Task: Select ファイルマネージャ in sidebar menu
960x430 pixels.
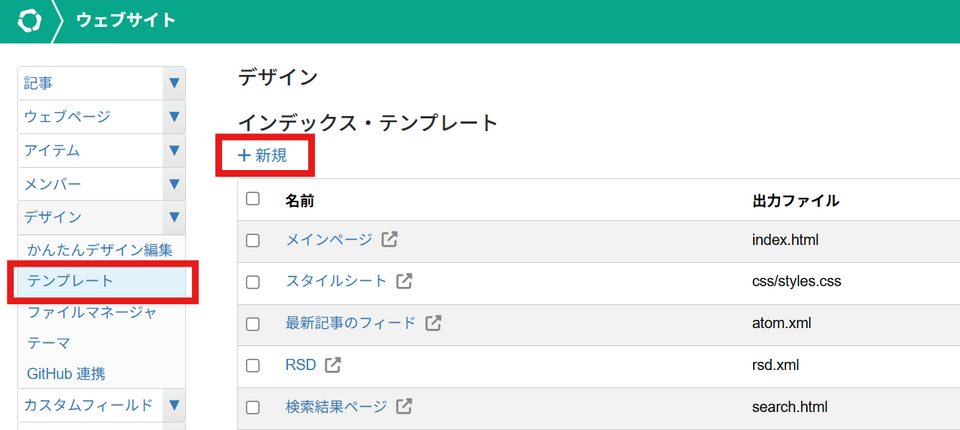Action: pyautogui.click(x=92, y=312)
